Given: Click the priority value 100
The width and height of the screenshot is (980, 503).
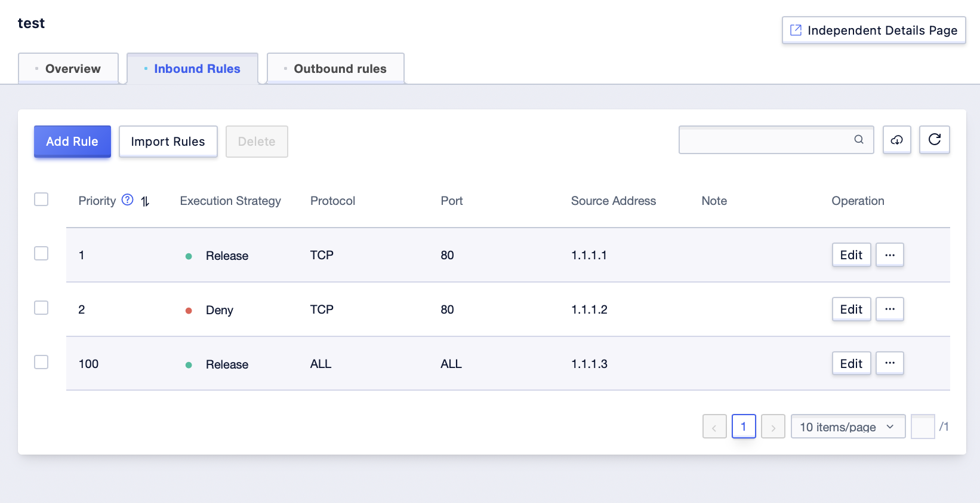Looking at the screenshot, I should tap(88, 364).
